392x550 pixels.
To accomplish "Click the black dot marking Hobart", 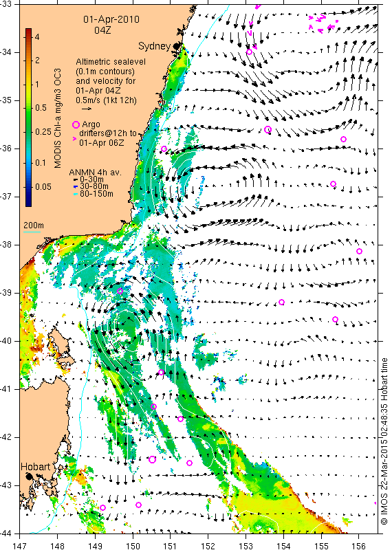I will tap(29, 476).
